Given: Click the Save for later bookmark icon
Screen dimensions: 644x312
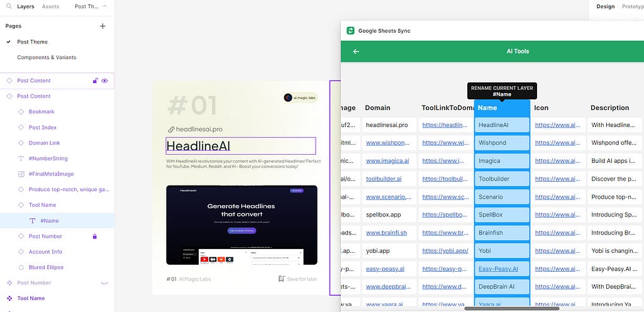Looking at the screenshot, I should 281,279.
